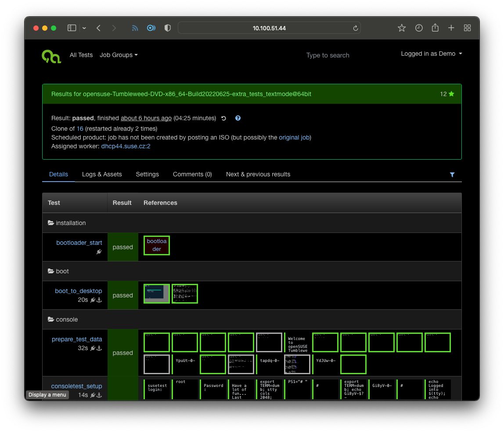
Task: Open the Gi8yV-0- text step
Action: (x=382, y=389)
